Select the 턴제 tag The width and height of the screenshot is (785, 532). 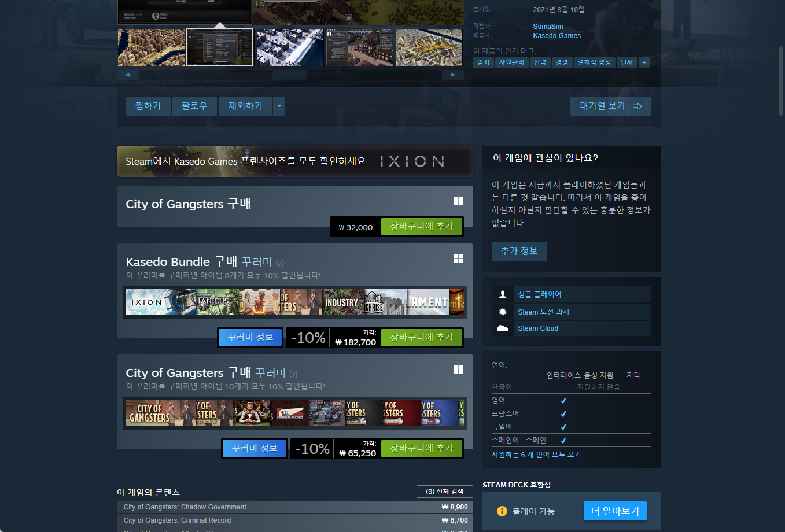[x=626, y=62]
